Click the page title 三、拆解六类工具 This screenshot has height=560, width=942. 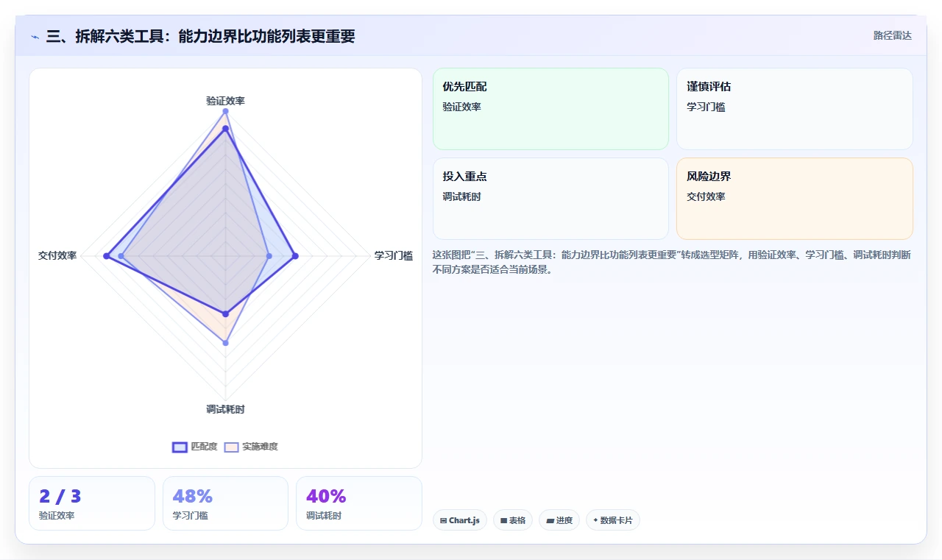(200, 36)
